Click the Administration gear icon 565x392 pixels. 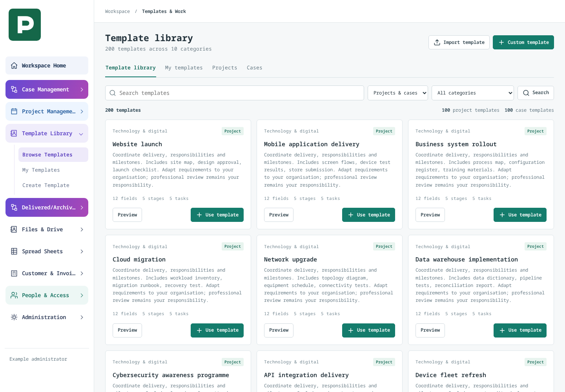tap(14, 317)
